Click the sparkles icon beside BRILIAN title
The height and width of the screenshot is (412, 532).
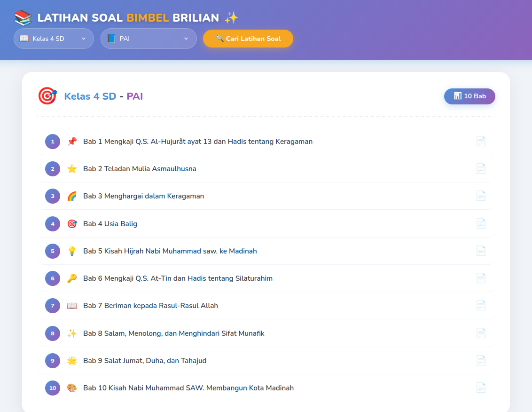click(x=231, y=18)
